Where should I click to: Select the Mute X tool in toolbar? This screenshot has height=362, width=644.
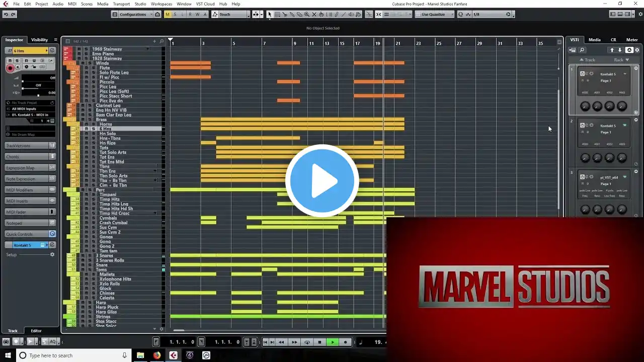coord(314,15)
